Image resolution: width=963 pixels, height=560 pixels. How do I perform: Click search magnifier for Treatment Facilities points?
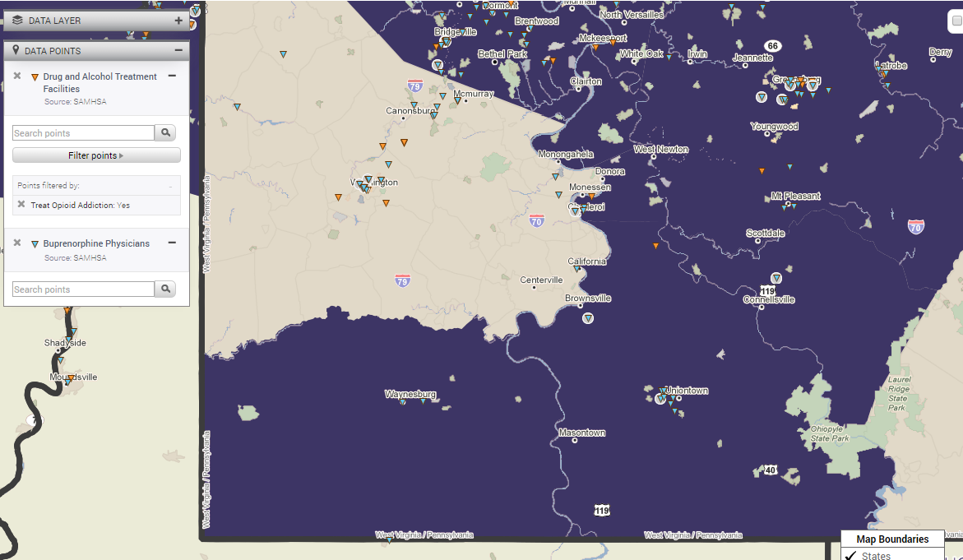166,132
